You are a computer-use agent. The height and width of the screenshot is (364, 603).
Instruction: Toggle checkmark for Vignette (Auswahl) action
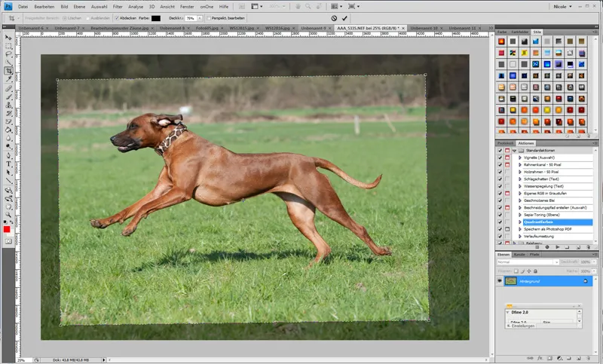[x=500, y=158]
